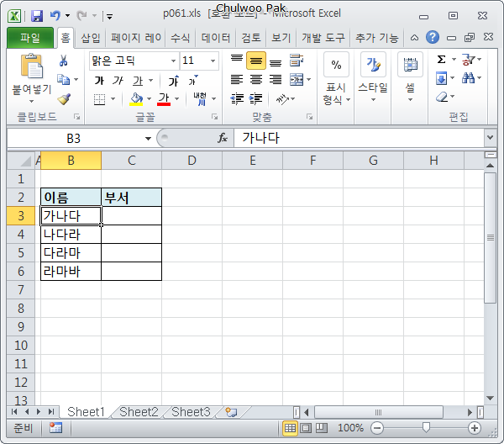
Task: Switch to Page Break Preview button
Action: pos(321,428)
